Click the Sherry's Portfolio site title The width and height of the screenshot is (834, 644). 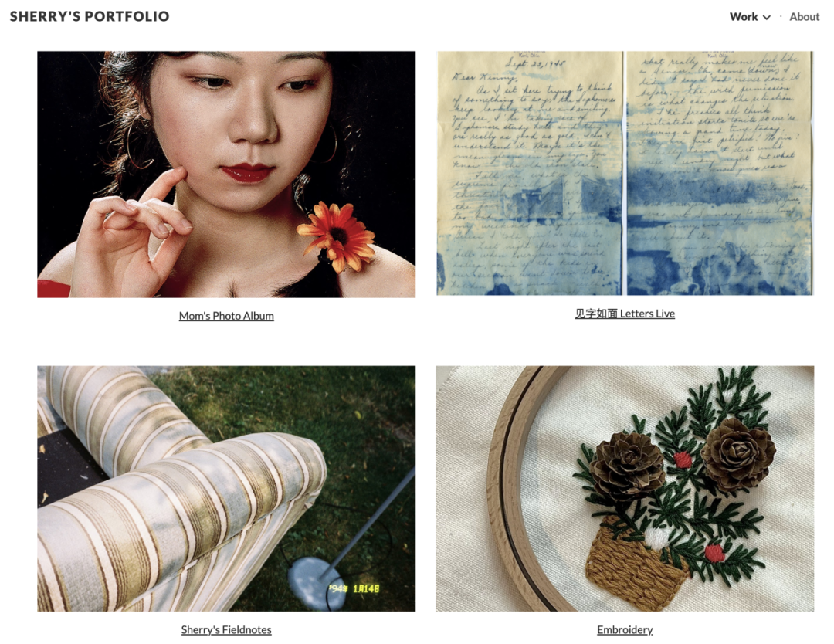[90, 16]
